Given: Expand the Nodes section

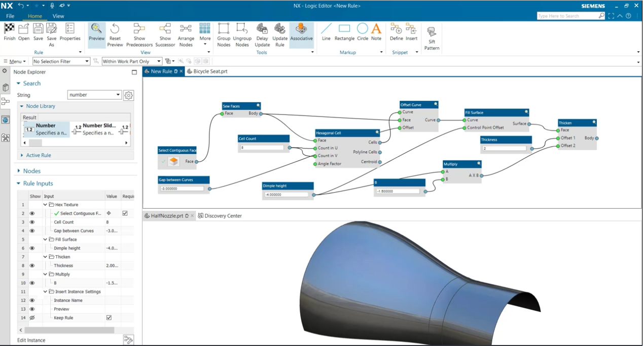Looking at the screenshot, I should click(x=19, y=171).
